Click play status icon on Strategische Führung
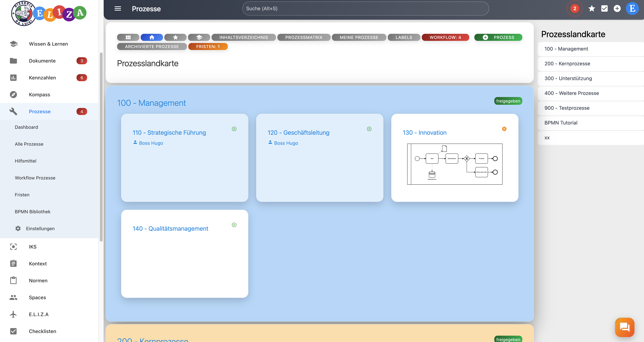 pos(234,129)
